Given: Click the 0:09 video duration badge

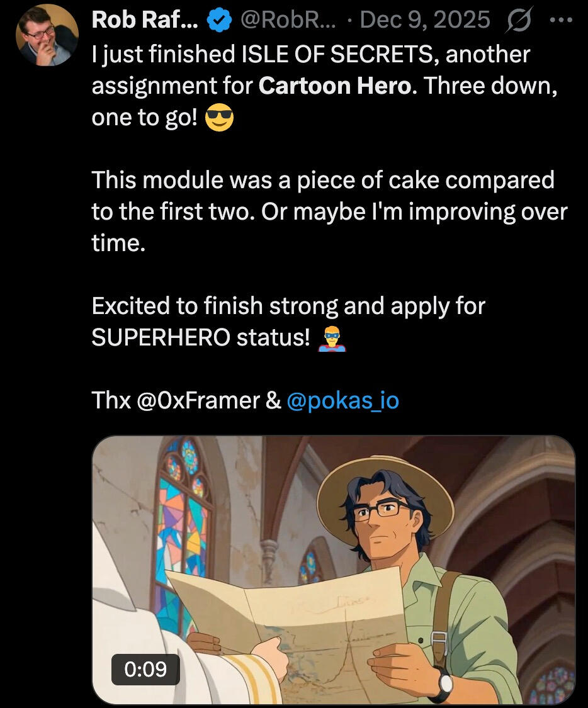Looking at the screenshot, I should (145, 668).
